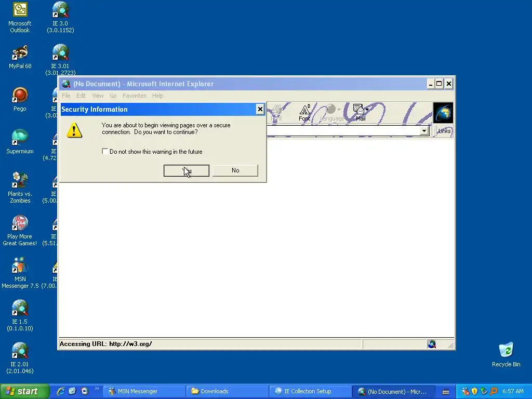Image resolution: width=532 pixels, height=399 pixels.
Task: Click the Mail toolbar button
Action: (x=361, y=113)
